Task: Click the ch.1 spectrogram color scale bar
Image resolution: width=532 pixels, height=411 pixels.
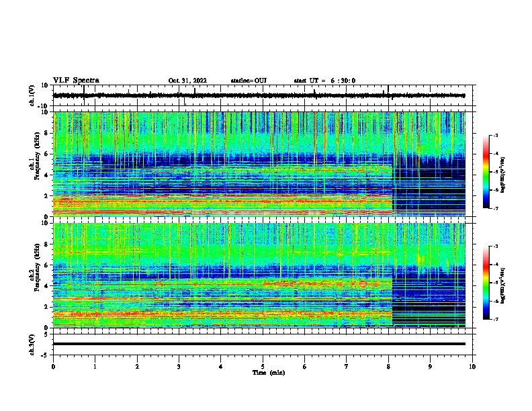Action: point(486,172)
